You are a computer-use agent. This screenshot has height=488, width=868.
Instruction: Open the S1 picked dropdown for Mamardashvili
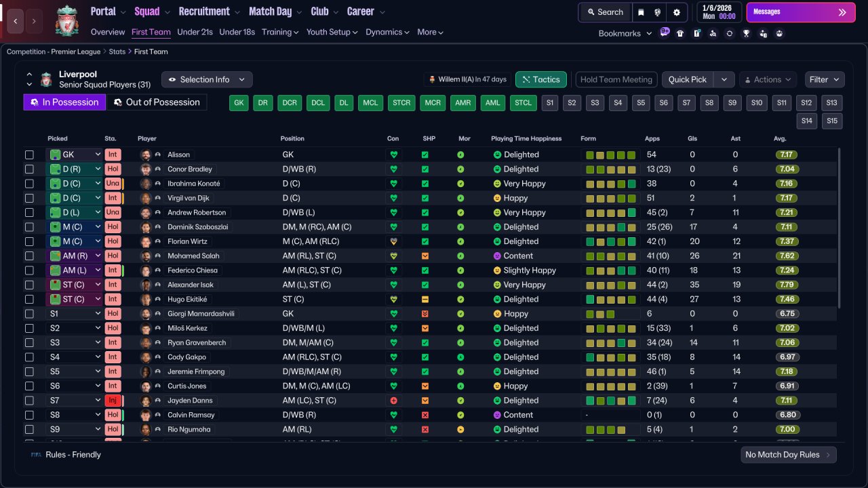[x=74, y=314]
